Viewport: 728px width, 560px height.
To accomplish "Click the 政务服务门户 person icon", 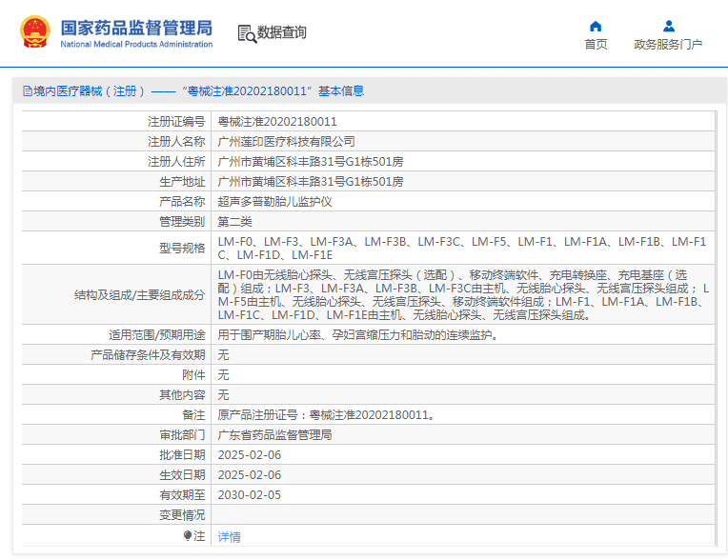I will (x=668, y=26).
